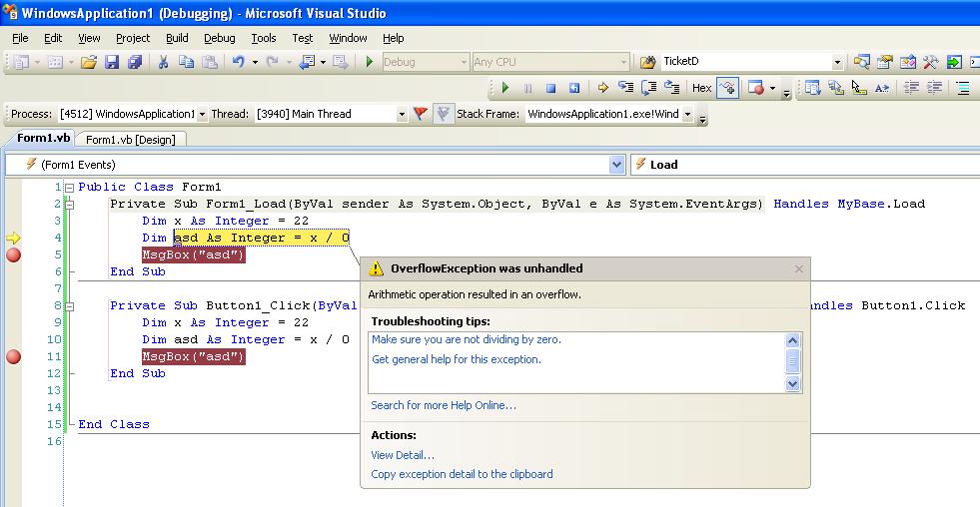Viewport: 980px width, 507px height.
Task: Expand the (Form1 Events) class dropdown
Action: tap(617, 165)
